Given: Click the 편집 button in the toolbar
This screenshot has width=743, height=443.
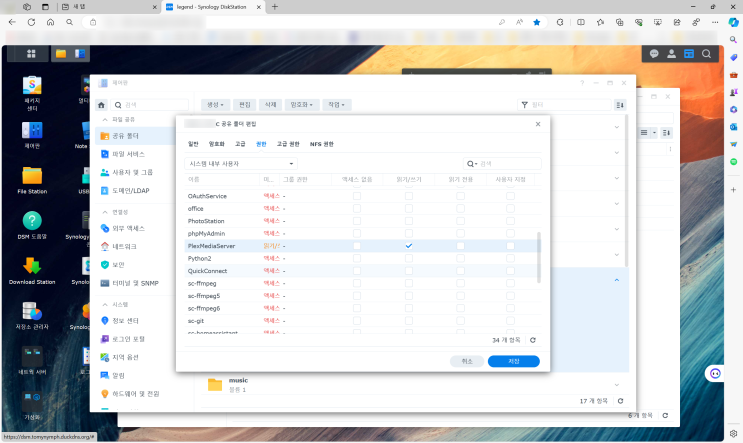Looking at the screenshot, I should tap(245, 105).
